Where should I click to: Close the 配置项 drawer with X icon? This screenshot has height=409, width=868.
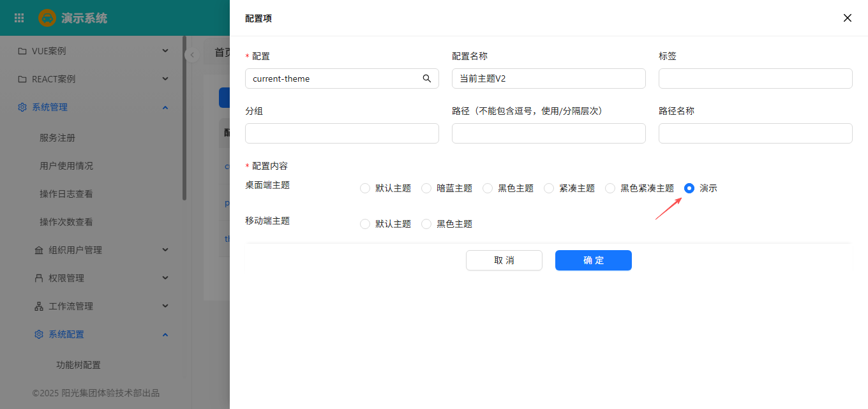tap(848, 18)
